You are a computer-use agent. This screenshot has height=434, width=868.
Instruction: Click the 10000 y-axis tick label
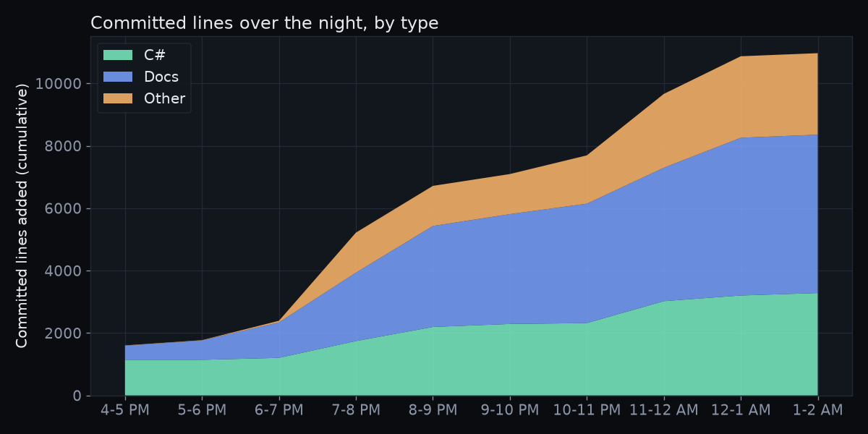pos(59,84)
